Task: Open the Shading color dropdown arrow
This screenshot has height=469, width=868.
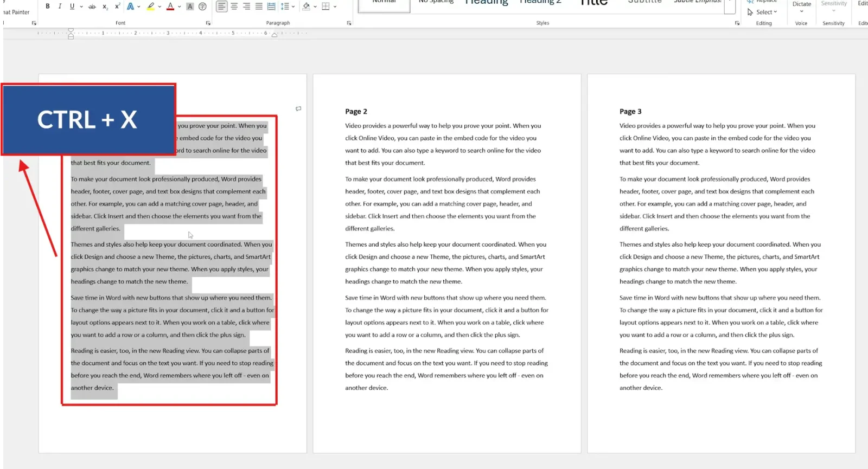Action: (315, 7)
